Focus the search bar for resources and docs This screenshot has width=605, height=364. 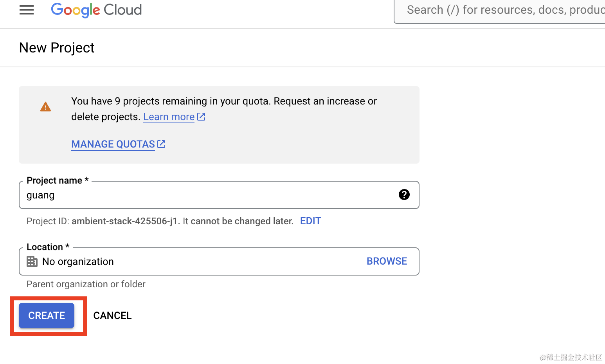(x=501, y=10)
